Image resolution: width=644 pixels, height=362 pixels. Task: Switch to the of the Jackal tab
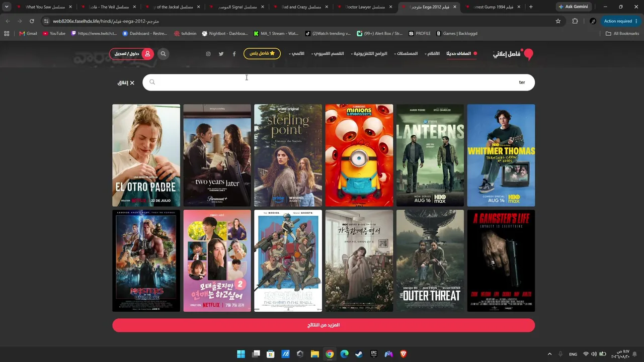pyautogui.click(x=172, y=7)
